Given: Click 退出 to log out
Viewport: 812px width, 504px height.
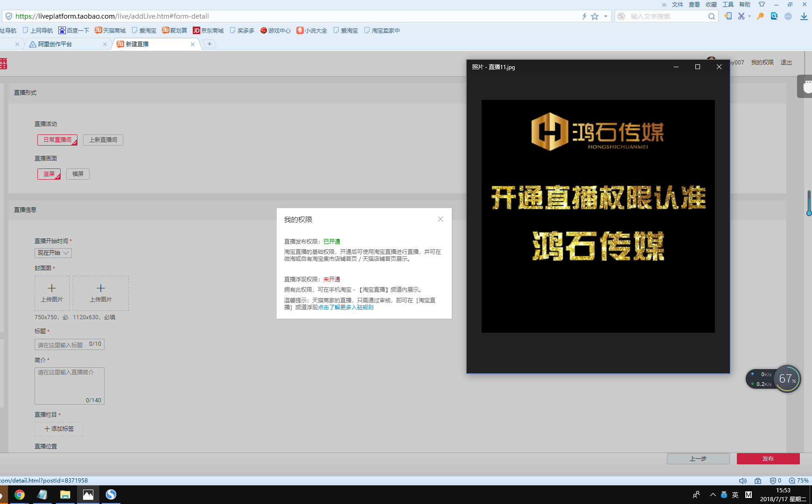Looking at the screenshot, I should (x=786, y=63).
